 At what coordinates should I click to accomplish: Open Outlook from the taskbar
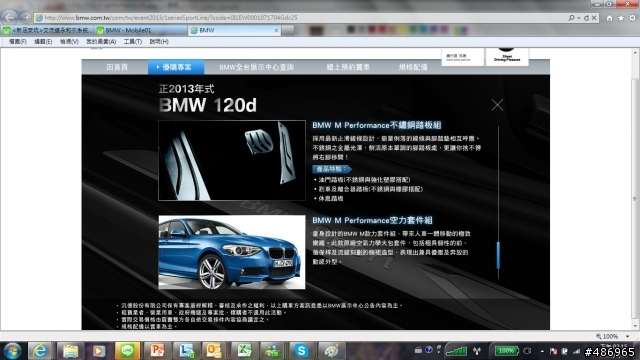[214, 351]
